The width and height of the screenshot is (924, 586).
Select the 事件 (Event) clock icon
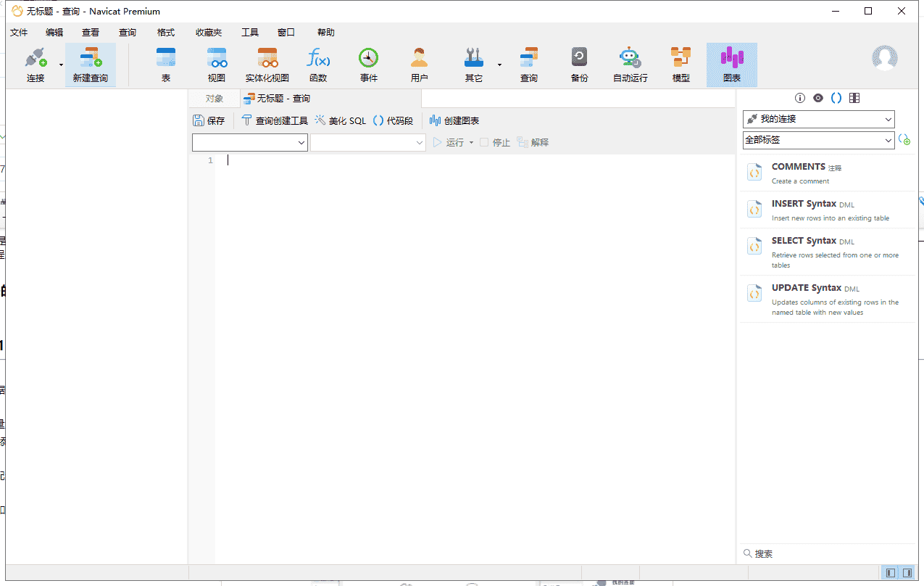(369, 65)
